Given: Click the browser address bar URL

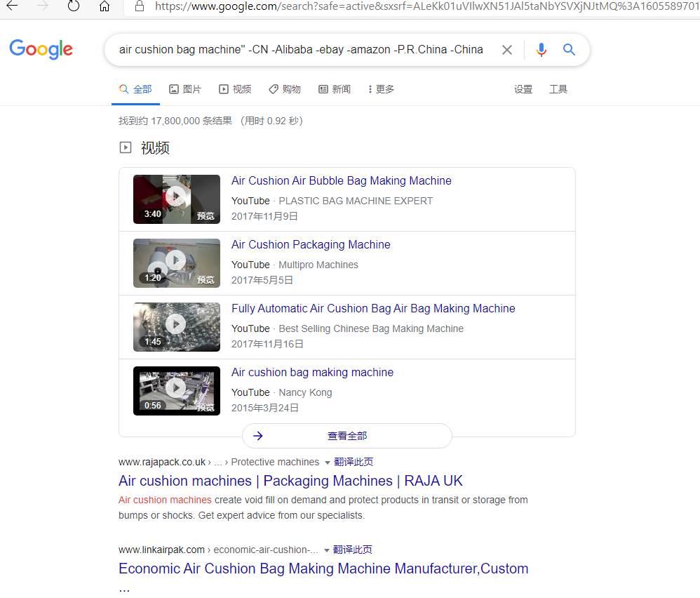Looking at the screenshot, I should click(x=426, y=6).
